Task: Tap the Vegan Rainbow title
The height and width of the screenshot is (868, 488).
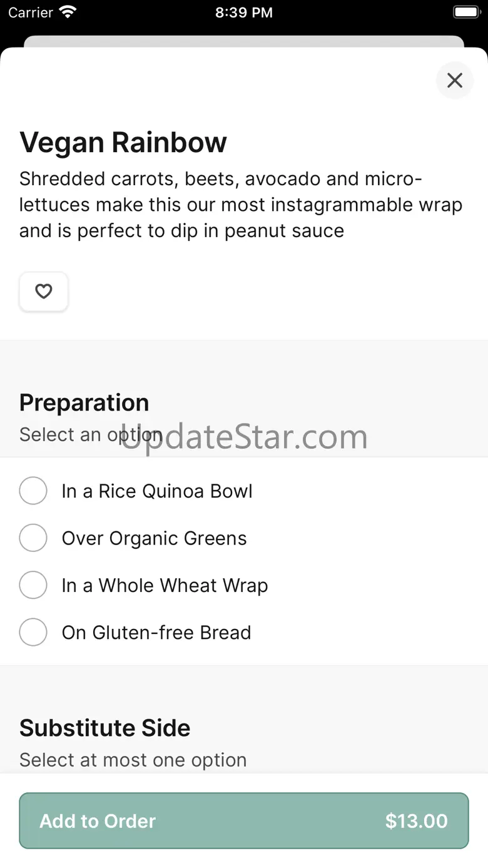Action: (123, 143)
